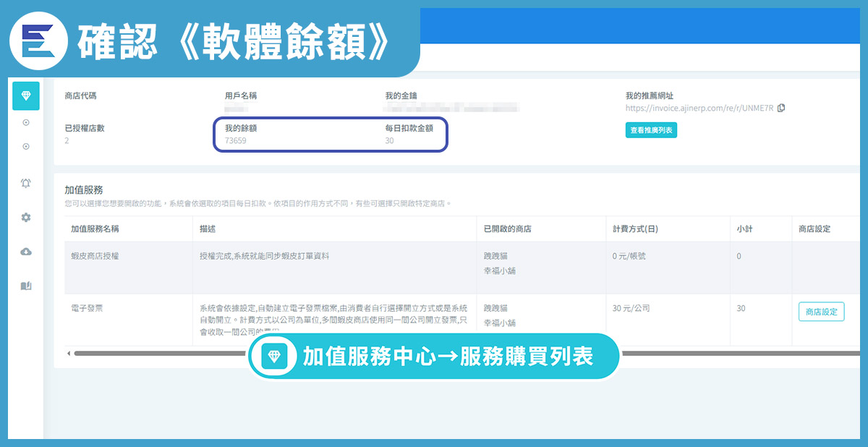Viewport: 868px width, 447px height.
Task: Open the invoice.ajinerp.com referral link
Action: (699, 108)
